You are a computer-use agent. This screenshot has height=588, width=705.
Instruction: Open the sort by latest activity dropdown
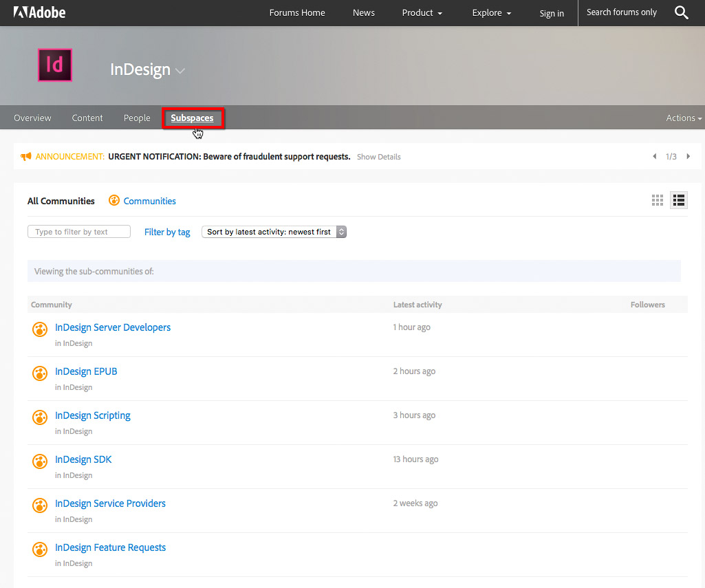pyautogui.click(x=274, y=232)
